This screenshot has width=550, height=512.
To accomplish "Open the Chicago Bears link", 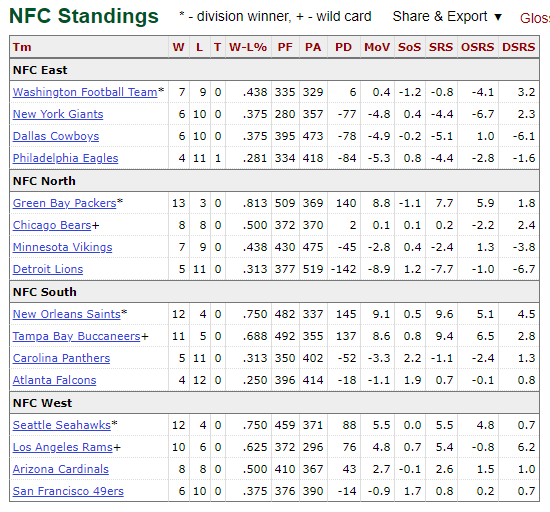I will pyautogui.click(x=52, y=225).
